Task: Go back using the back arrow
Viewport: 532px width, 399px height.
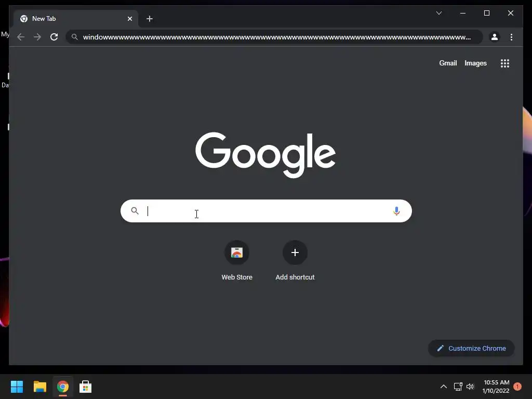Action: [21, 37]
